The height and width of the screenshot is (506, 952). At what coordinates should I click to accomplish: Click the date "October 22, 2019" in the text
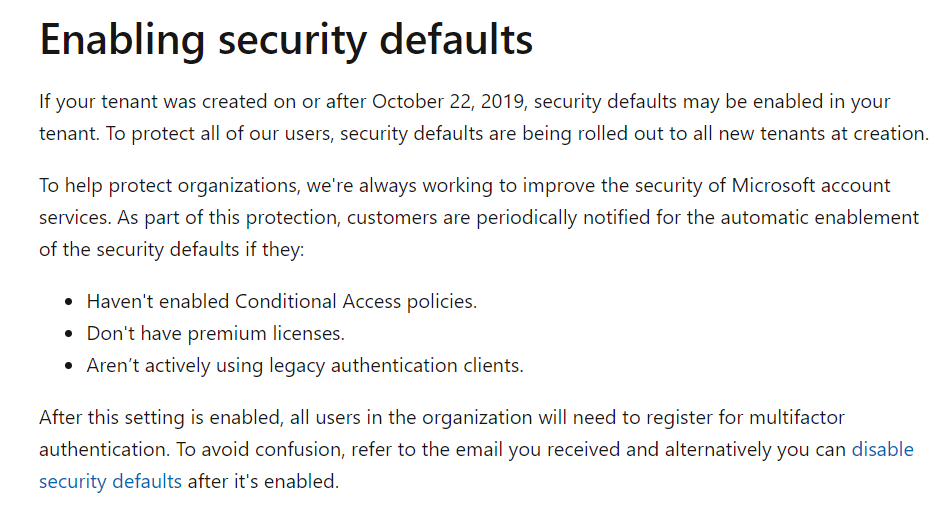tap(450, 101)
